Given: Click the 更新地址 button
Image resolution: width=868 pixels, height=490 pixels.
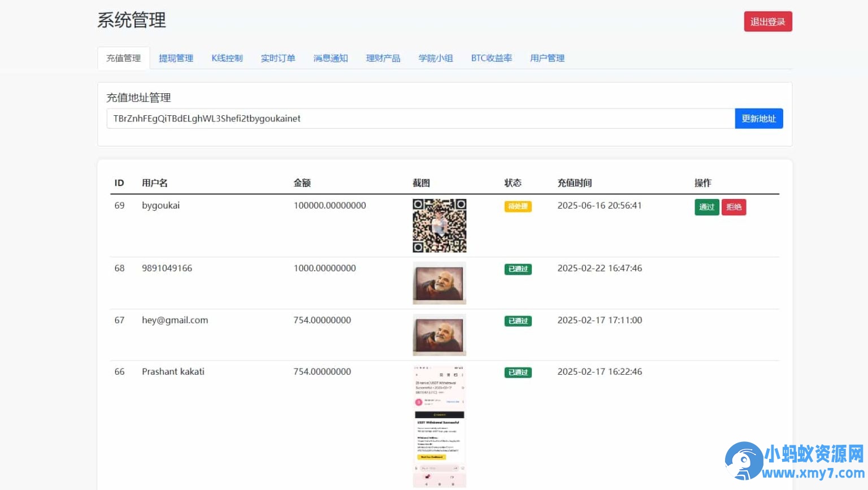Looking at the screenshot, I should point(758,118).
